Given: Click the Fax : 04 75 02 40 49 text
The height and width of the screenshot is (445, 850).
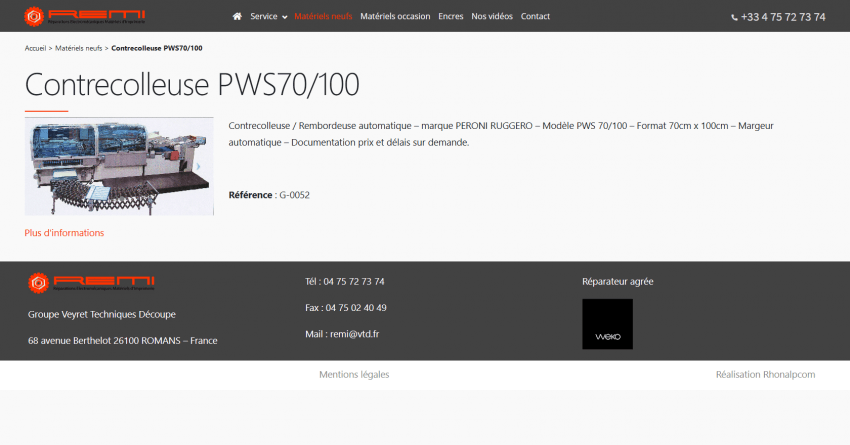Looking at the screenshot, I should pyautogui.click(x=346, y=308).
